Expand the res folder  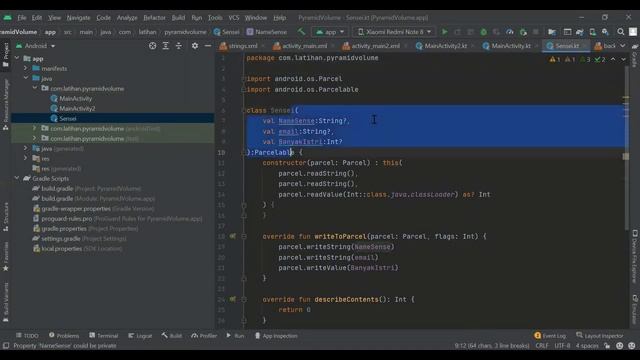coord(25,158)
